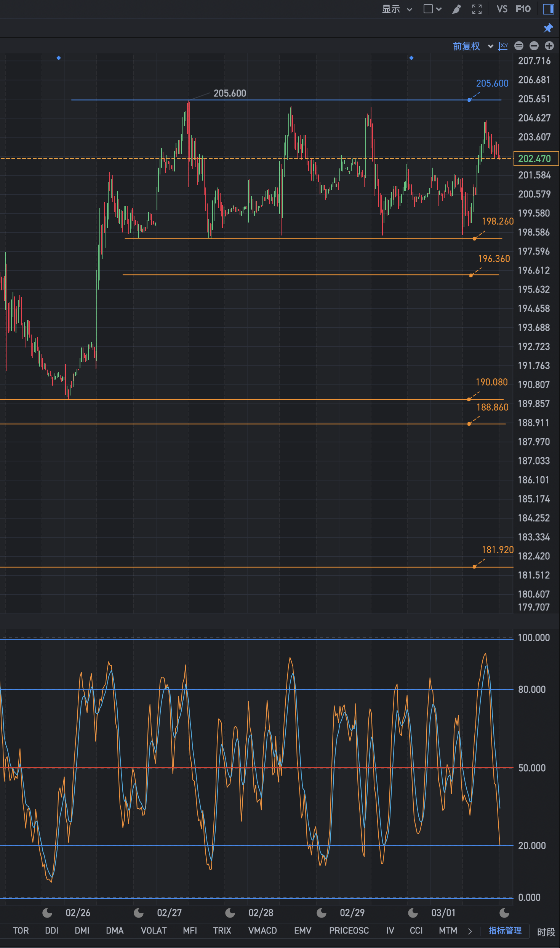Screen dimensions: 560x948
Task: Switch to the DMA indicator tab
Action: [115, 930]
